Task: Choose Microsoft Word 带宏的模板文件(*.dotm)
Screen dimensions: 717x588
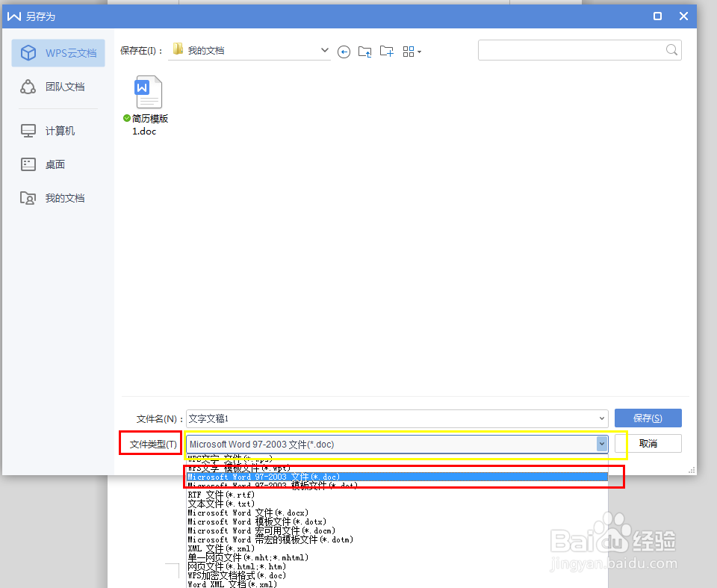Action: pyautogui.click(x=397, y=539)
